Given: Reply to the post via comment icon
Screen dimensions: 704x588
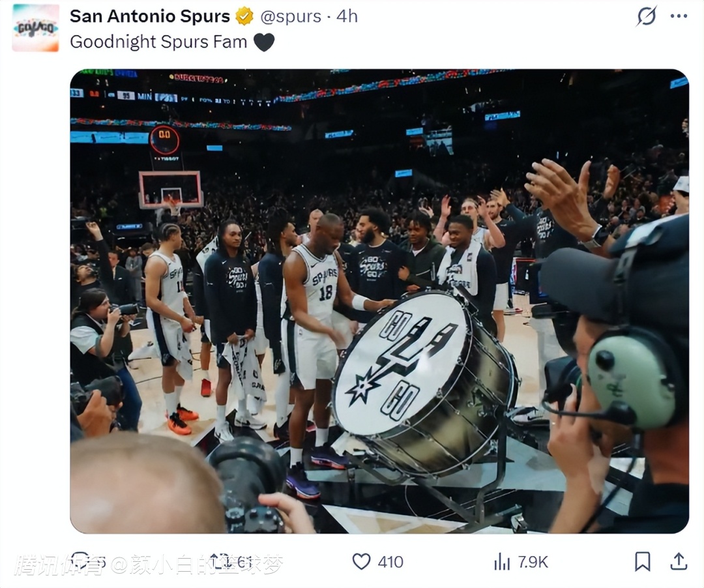Looking at the screenshot, I should click(81, 561).
